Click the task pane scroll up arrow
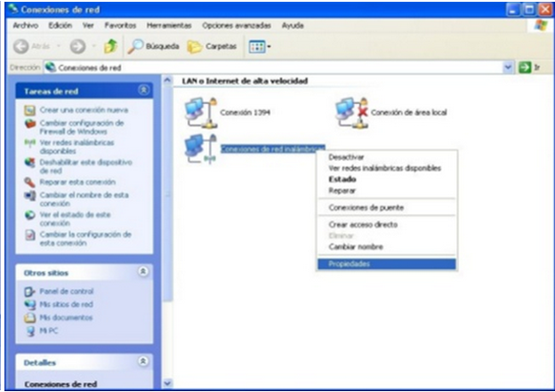 tap(167, 80)
